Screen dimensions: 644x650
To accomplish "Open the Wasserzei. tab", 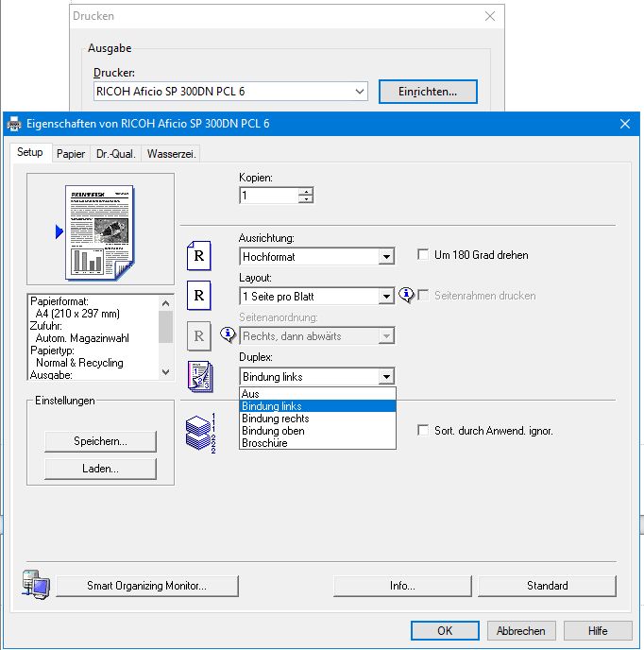I will tap(171, 154).
